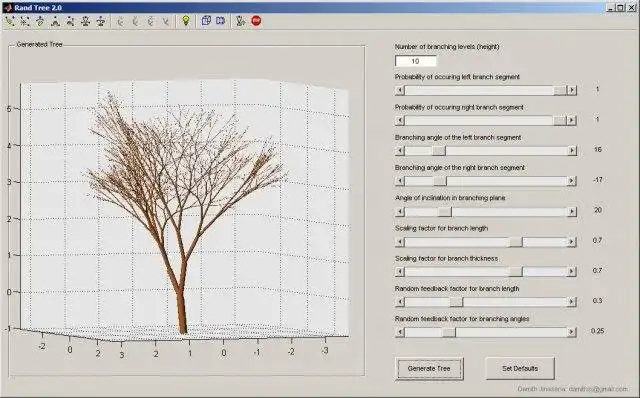Click the left branch probability slider thumb
Image resolution: width=640 pixels, height=398 pixels.
coord(560,90)
